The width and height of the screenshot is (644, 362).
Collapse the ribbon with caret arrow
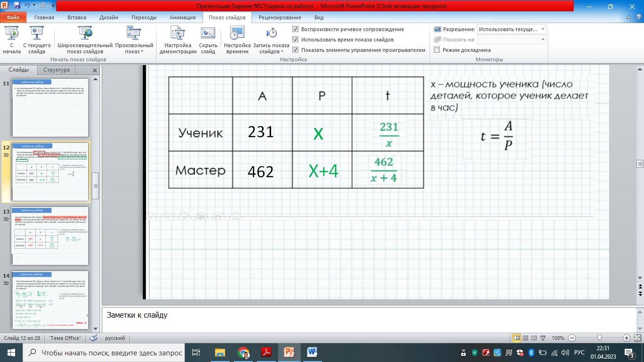(x=628, y=18)
